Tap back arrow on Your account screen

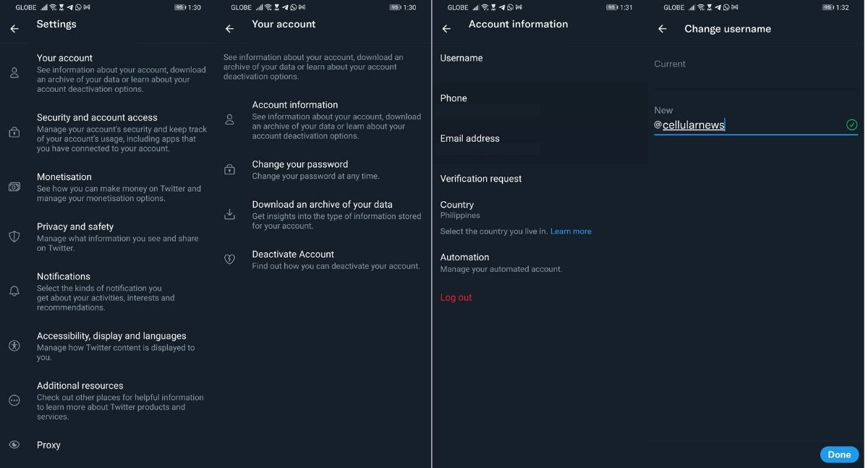coord(230,29)
